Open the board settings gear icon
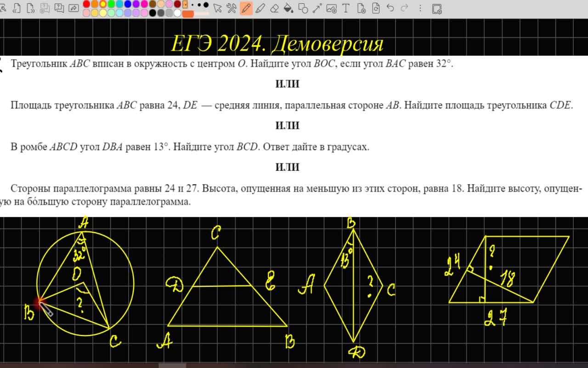 tap(437, 9)
